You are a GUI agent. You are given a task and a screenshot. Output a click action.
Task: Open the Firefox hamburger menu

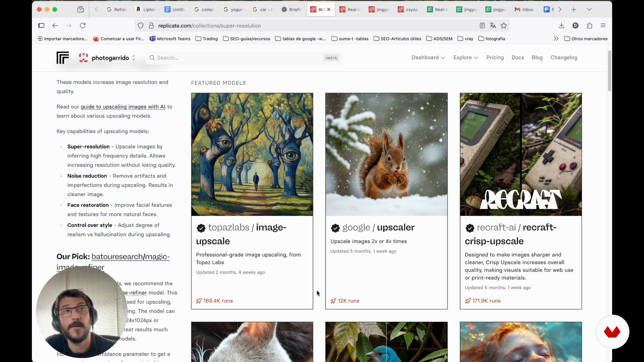[x=603, y=25]
